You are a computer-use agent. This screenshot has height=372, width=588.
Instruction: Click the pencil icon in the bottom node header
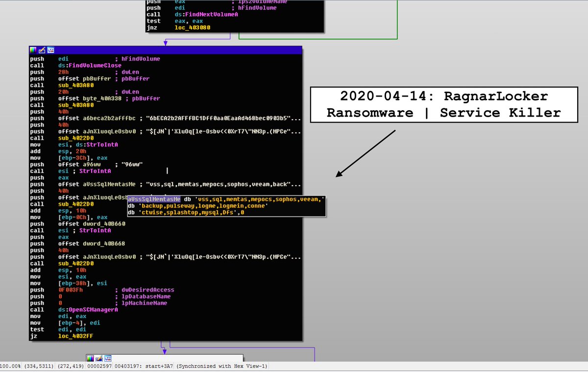point(98,358)
